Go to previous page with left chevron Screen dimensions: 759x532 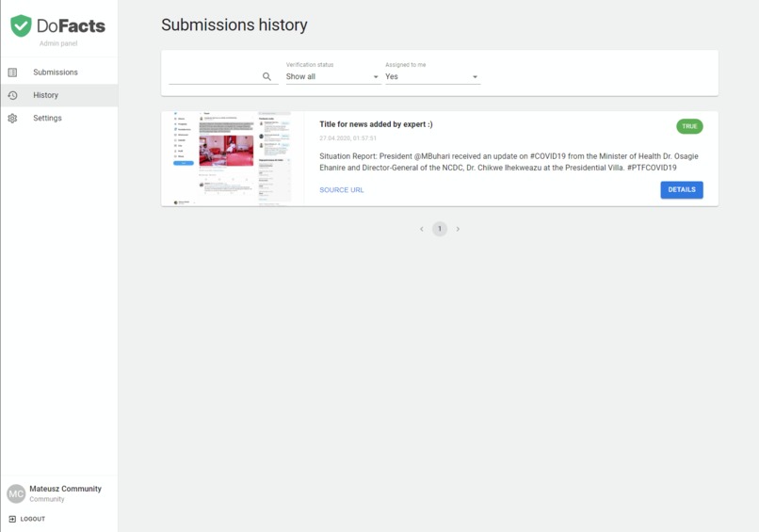(422, 229)
